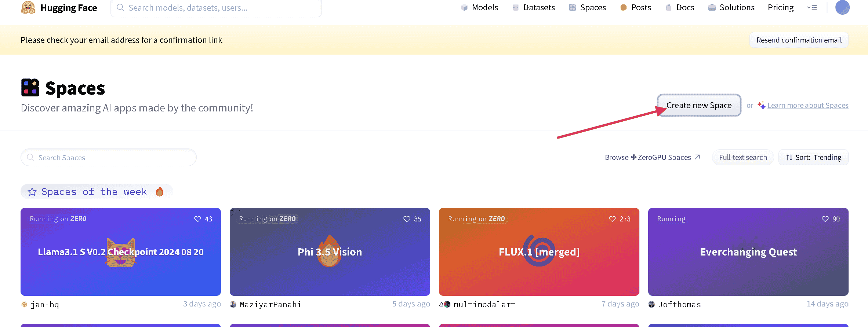This screenshot has width=868, height=327.
Task: Open Learn more about Spaces link
Action: tap(808, 105)
